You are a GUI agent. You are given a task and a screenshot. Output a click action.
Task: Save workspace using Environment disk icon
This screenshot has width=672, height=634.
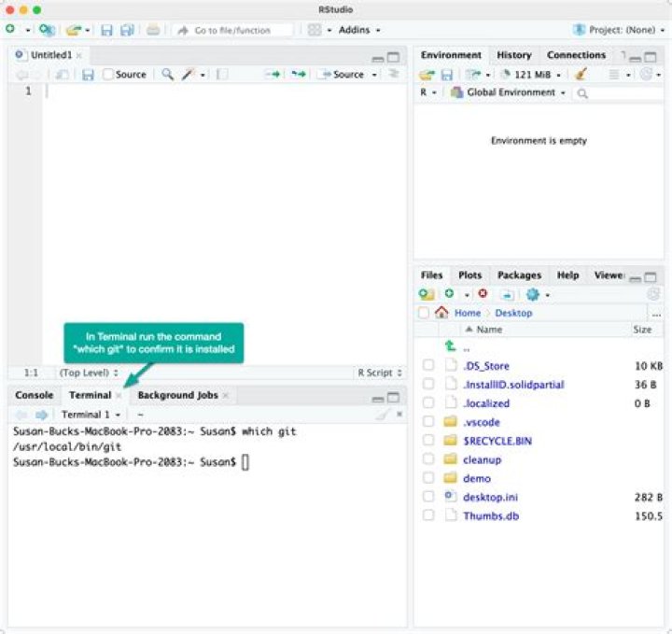coord(446,75)
